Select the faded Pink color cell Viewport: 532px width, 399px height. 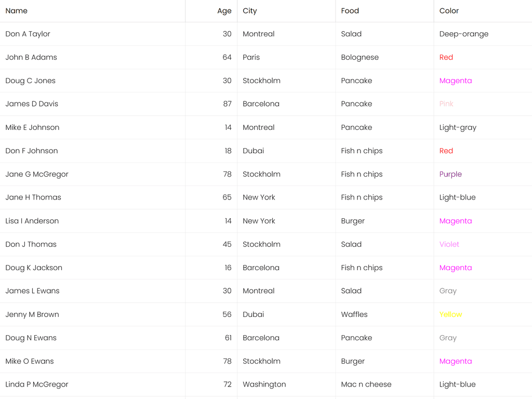tap(446, 104)
